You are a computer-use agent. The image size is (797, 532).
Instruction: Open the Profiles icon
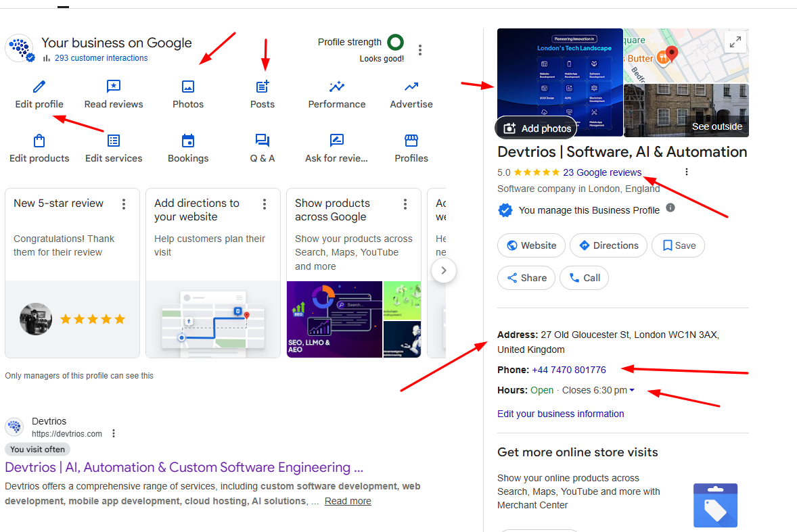[411, 141]
